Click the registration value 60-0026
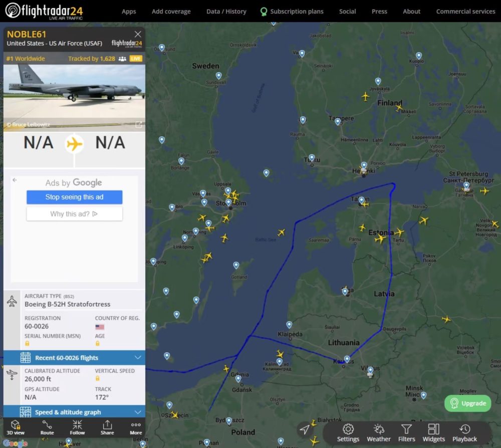This screenshot has height=448, width=501. coord(37,326)
